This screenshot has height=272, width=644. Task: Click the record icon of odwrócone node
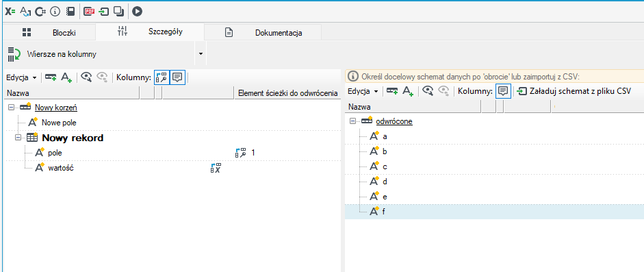coord(367,121)
